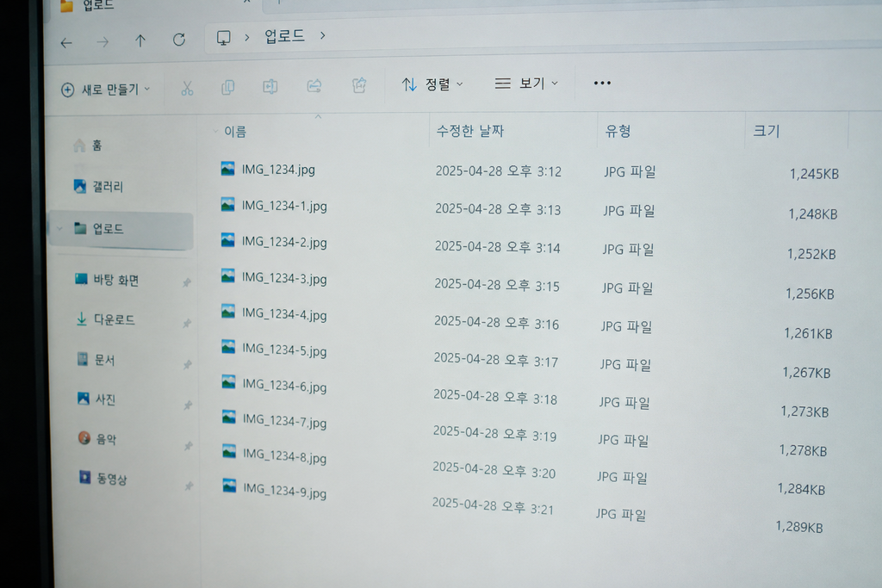Click the size value 1,289KB
The image size is (882, 588).
point(799,527)
